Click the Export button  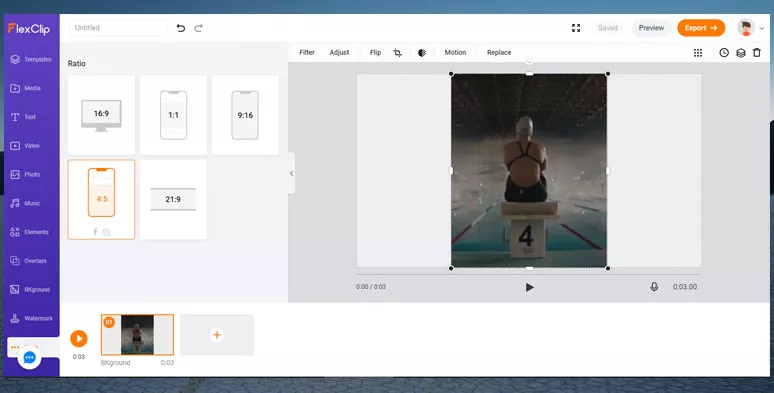[x=701, y=28]
